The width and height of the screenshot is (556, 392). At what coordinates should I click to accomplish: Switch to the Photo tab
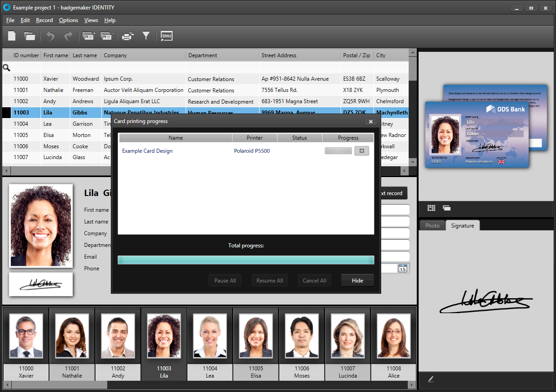(x=432, y=226)
